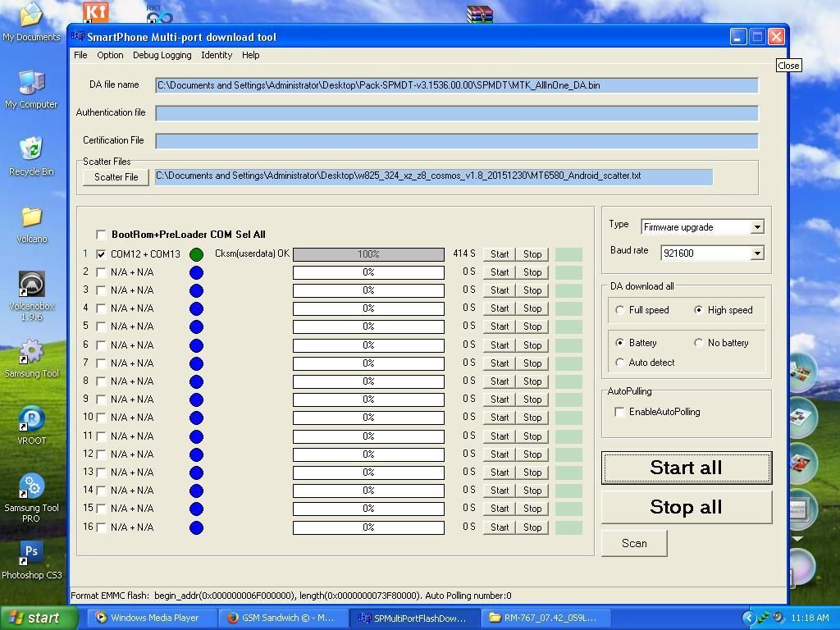Click the Authentication file field
Screen dimensions: 840x630
456,113
